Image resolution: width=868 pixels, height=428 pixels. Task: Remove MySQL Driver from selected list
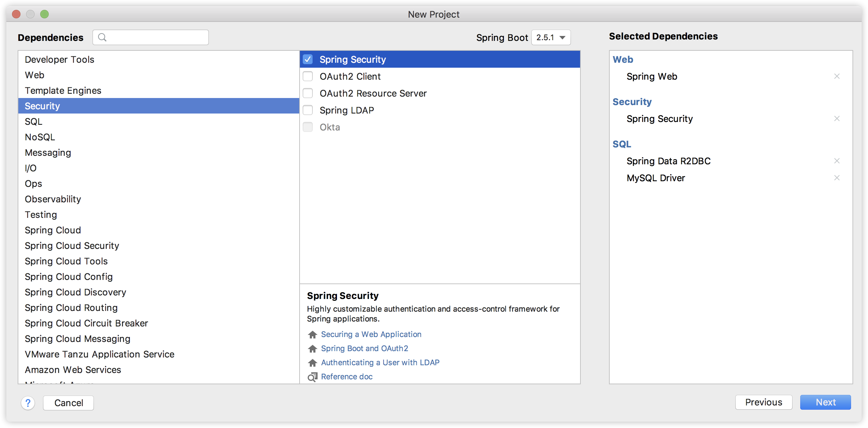(837, 178)
